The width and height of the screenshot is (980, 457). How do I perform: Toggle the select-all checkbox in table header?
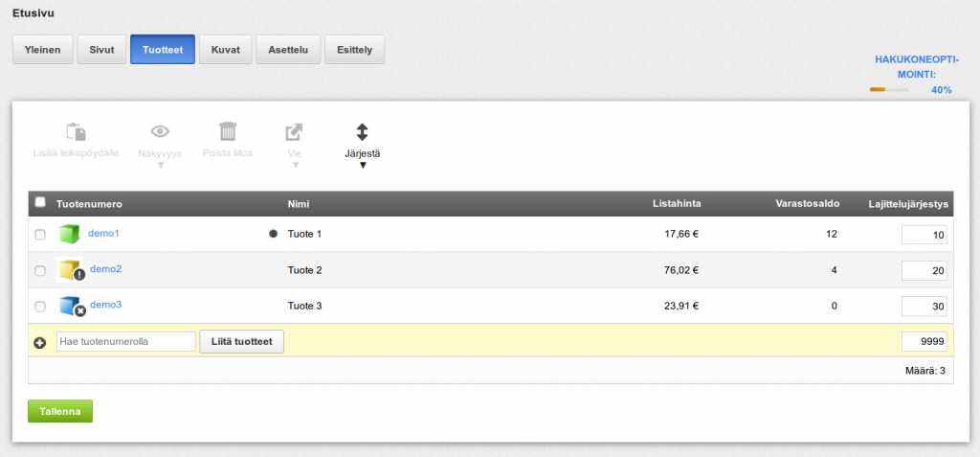(40, 202)
